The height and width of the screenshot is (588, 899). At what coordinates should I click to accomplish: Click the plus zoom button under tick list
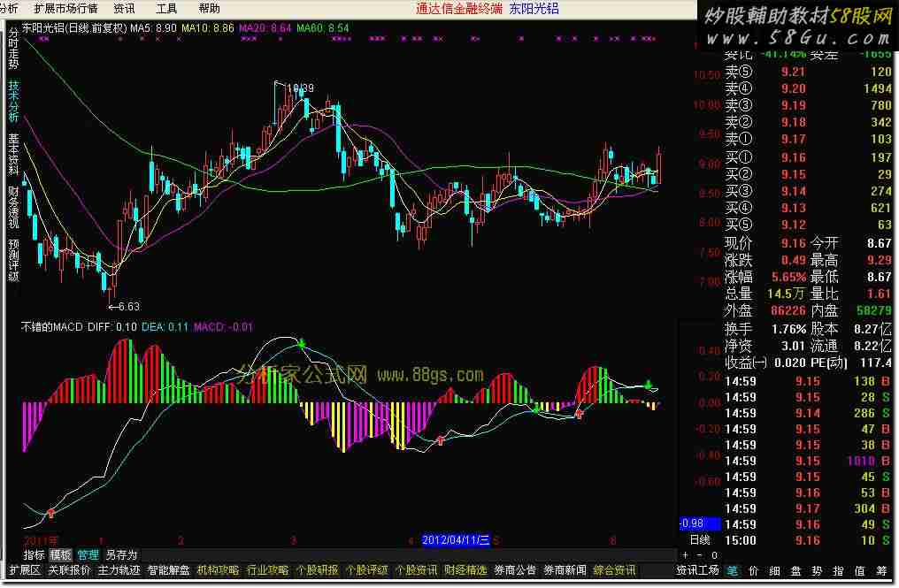tap(685, 554)
